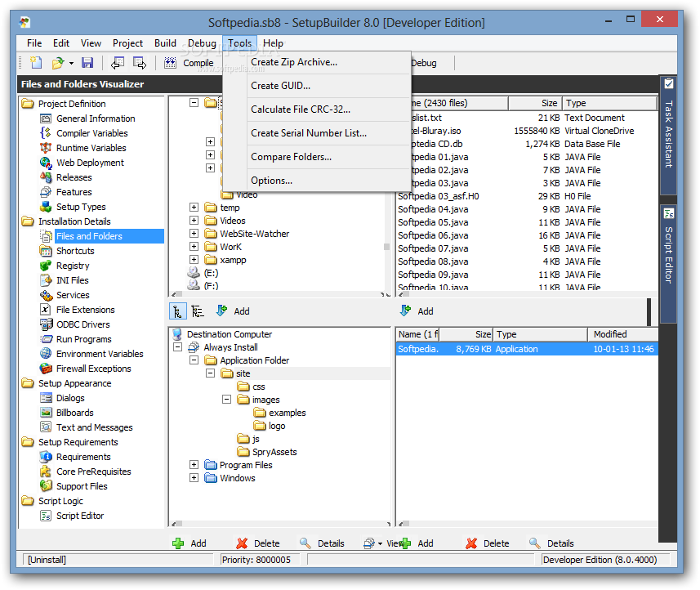Screen dimensions: 700x590
Task: Choose Calculate File CRC-32 entry
Action: coord(317,110)
